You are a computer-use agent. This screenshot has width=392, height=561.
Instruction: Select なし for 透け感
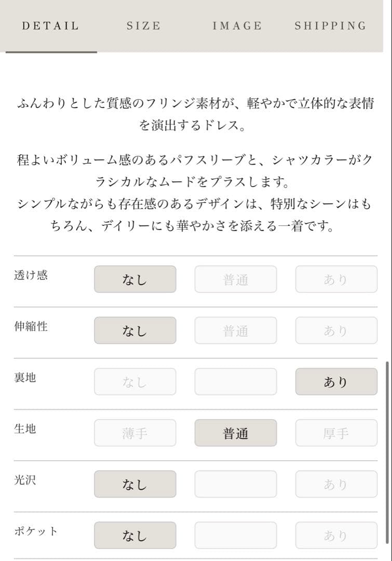(x=135, y=279)
